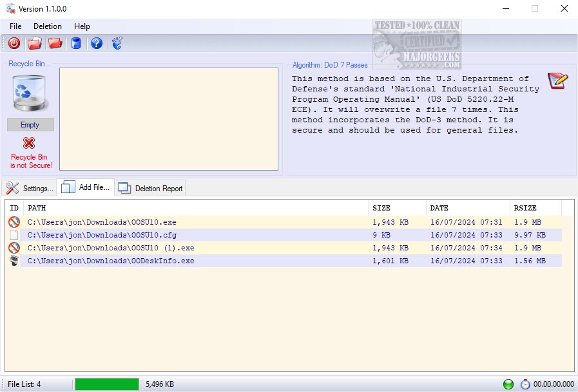This screenshot has height=392, width=578.
Task: Open the File menu
Action: 15,26
